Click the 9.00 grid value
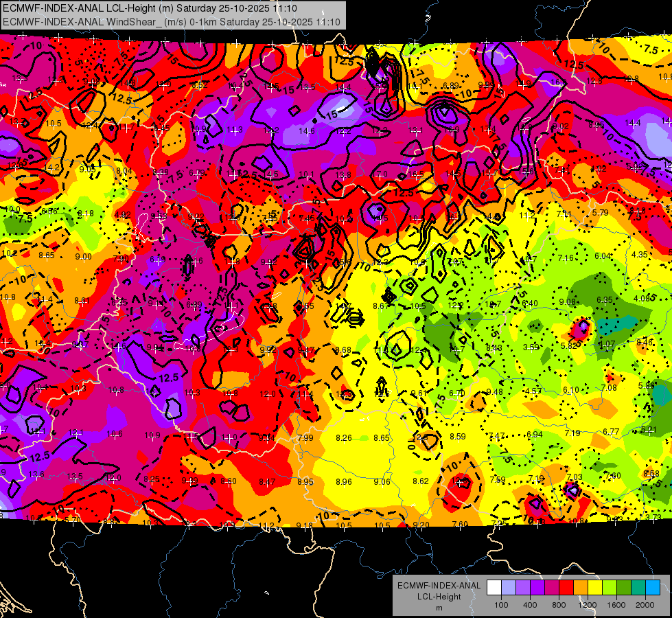Screen dimensions: 672x618 84,257
